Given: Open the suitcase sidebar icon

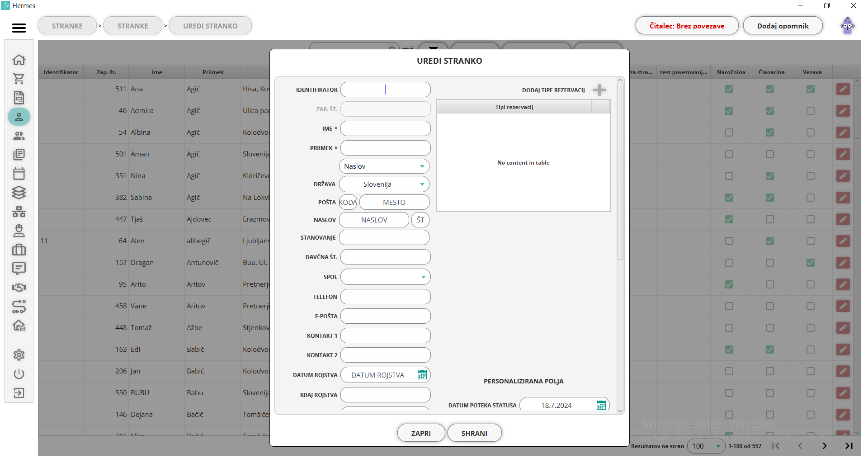Looking at the screenshot, I should 19,250.
